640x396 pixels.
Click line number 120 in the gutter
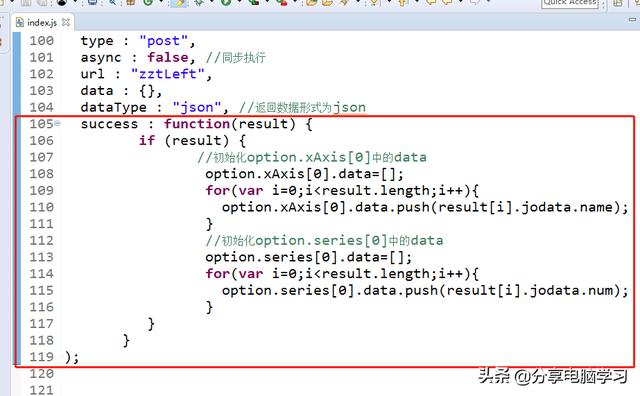coord(41,374)
